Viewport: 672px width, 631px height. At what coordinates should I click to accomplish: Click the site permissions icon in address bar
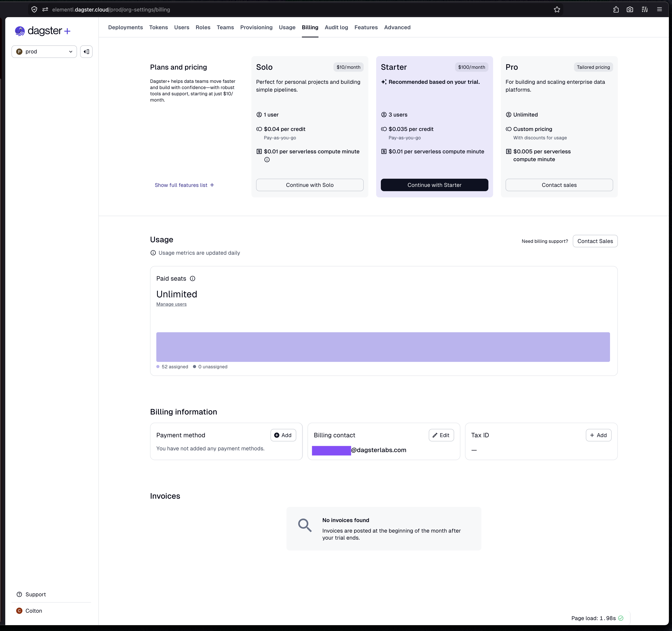45,10
